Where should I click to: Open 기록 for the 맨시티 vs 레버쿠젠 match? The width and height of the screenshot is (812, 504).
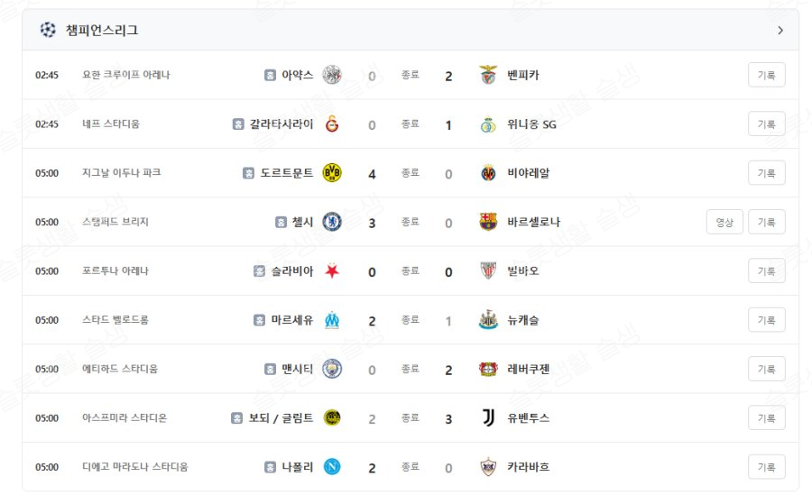(766, 369)
